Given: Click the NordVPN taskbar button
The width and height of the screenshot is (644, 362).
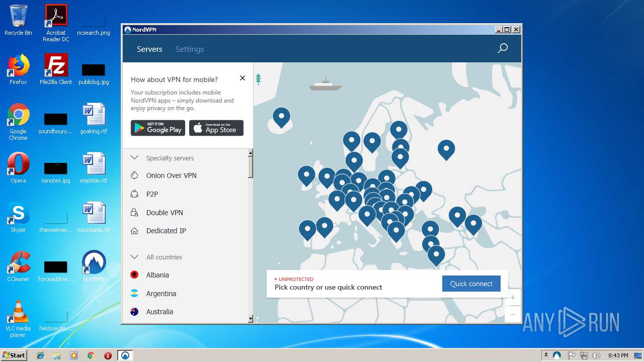Looking at the screenshot, I should click(x=125, y=355).
